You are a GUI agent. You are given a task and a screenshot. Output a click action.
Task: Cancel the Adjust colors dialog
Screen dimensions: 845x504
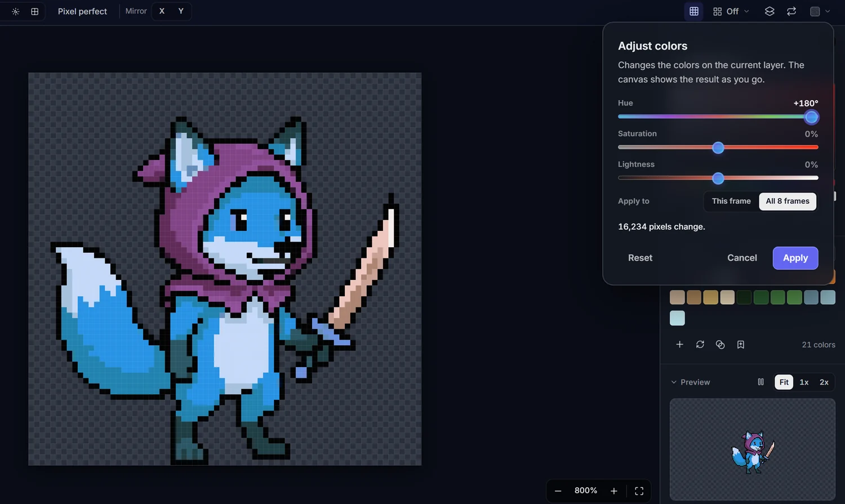coord(742,258)
